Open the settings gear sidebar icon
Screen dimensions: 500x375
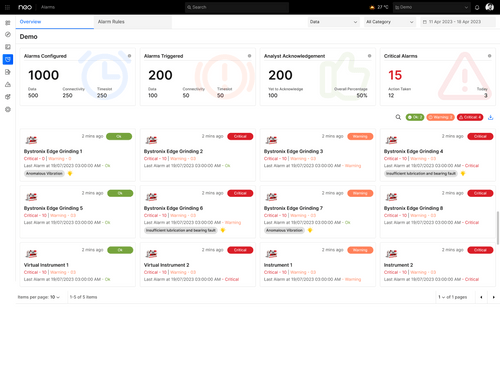(x=8, y=109)
